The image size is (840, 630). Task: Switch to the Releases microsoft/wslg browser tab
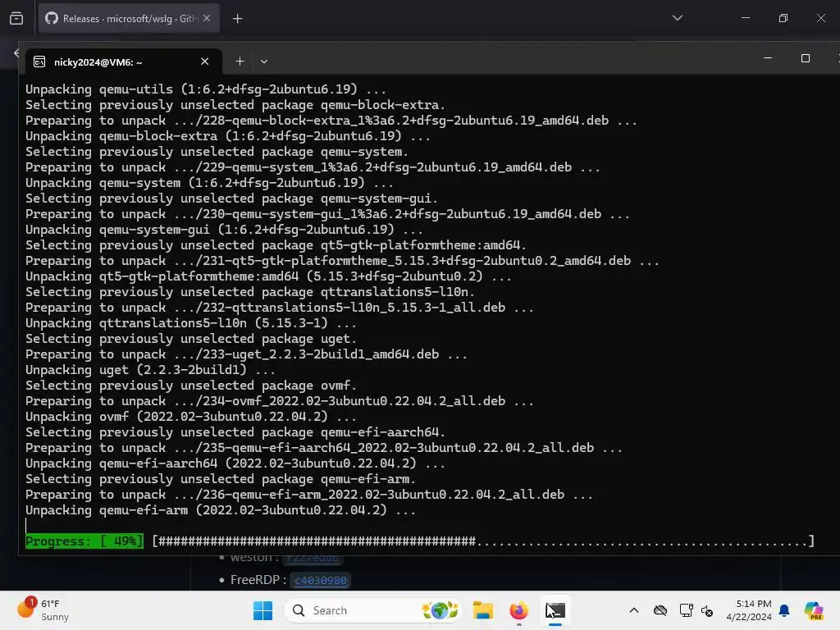tap(129, 19)
